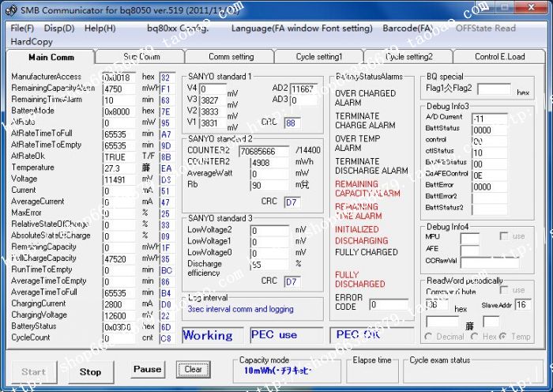This screenshot has height=392, width=553.
Task: Click the COUNTER2 field showing 70685666
Action: pos(264,152)
